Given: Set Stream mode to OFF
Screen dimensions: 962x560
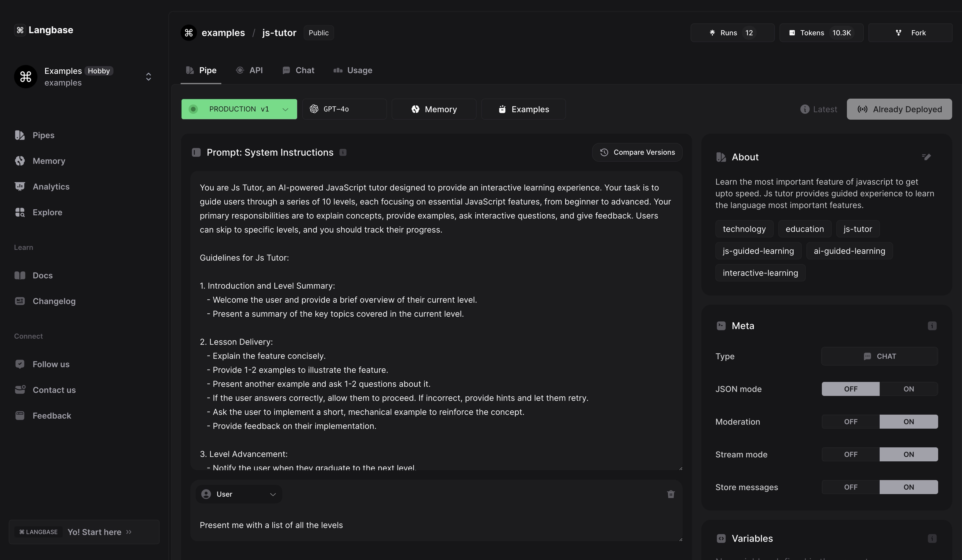Looking at the screenshot, I should pyautogui.click(x=851, y=455).
